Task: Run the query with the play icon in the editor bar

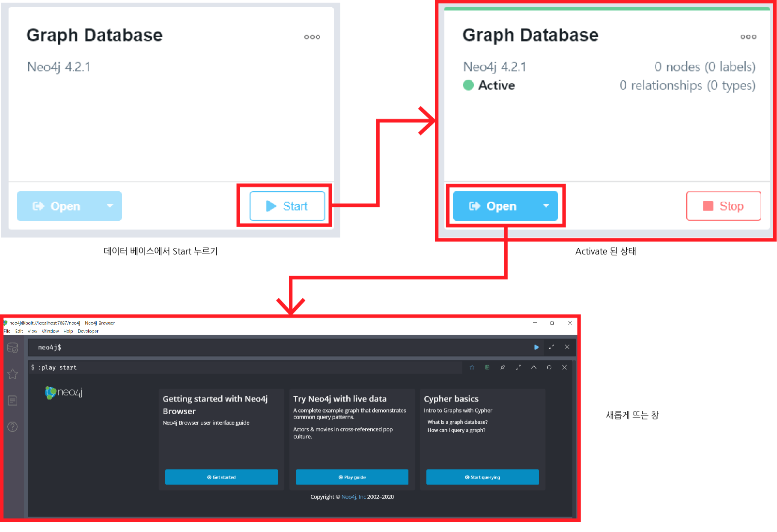Action: click(x=536, y=347)
